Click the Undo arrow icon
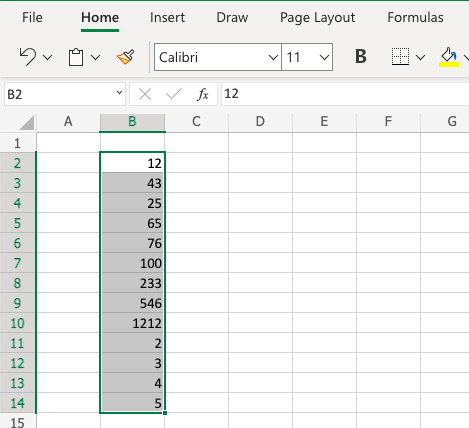 tap(27, 57)
